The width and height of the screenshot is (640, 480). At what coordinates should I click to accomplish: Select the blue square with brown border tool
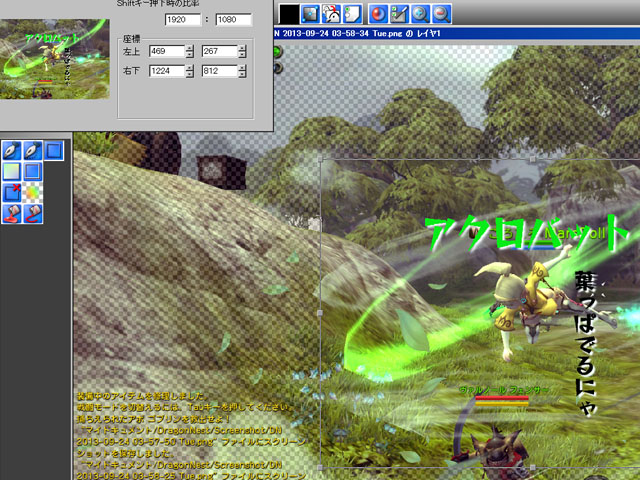tap(33, 171)
